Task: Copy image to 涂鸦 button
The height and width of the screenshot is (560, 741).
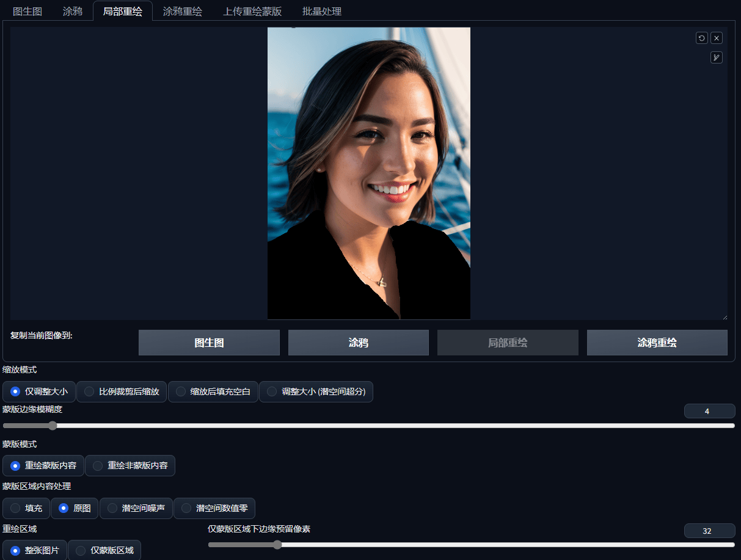Action: (x=359, y=343)
